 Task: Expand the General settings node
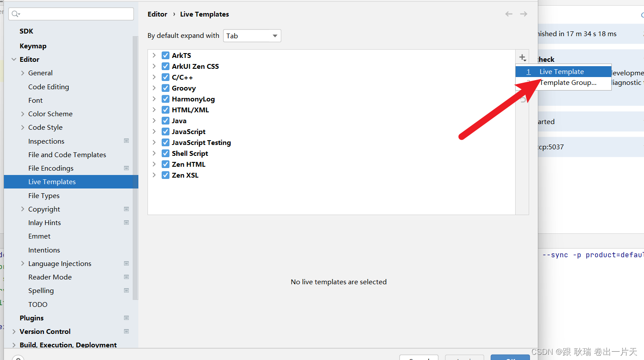click(23, 73)
